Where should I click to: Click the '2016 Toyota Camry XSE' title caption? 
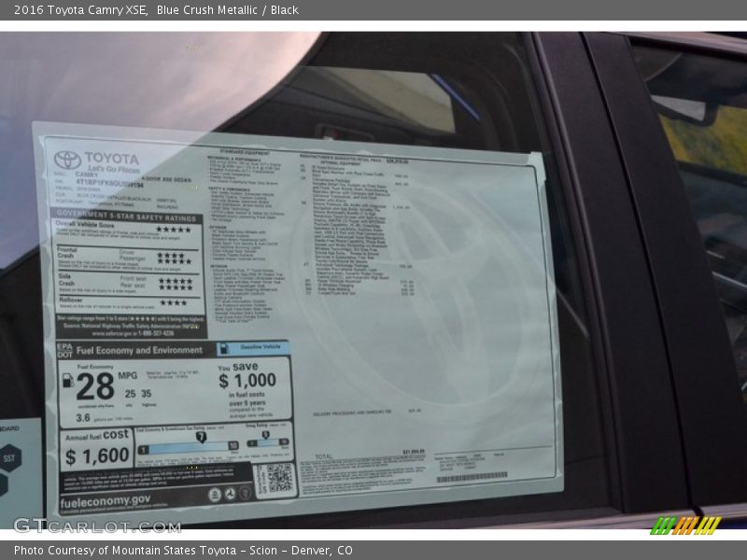(x=80, y=10)
